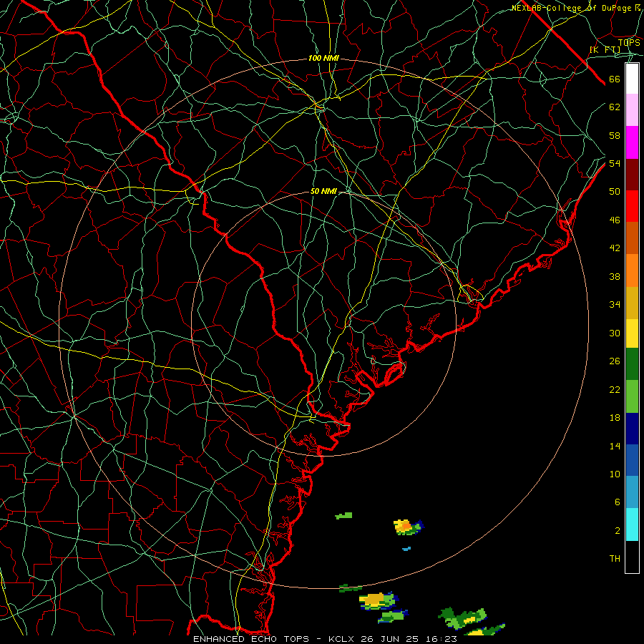644x644 pixels.
Task: Click the "TOPS" legend title
Action: click(629, 43)
